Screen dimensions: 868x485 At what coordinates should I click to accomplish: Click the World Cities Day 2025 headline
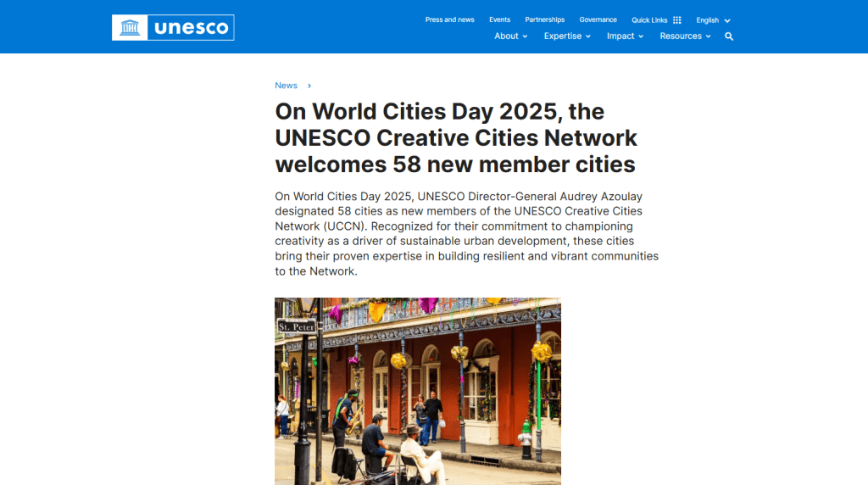pos(456,137)
